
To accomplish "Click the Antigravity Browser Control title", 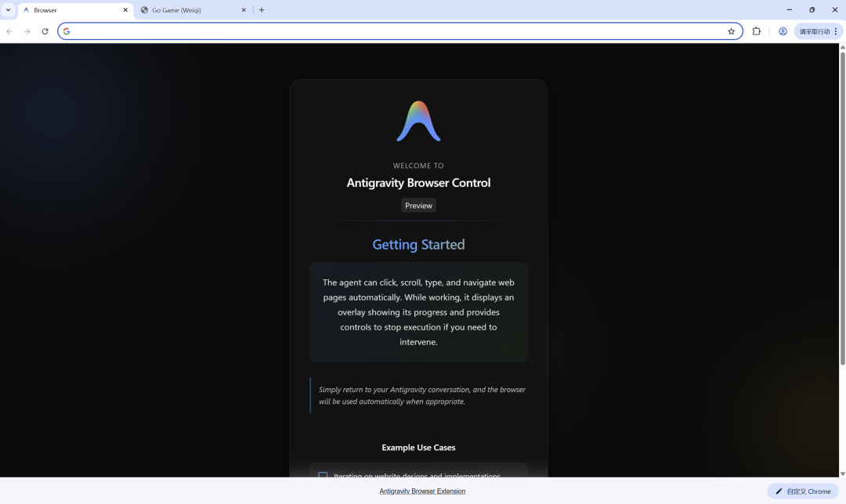I will [x=418, y=182].
